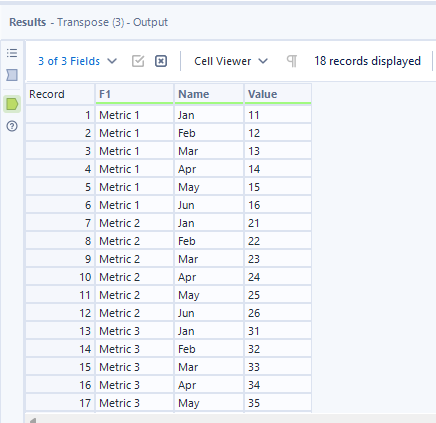Open the metadata view icon in sidebar
The image size is (436, 423).
click(x=12, y=75)
